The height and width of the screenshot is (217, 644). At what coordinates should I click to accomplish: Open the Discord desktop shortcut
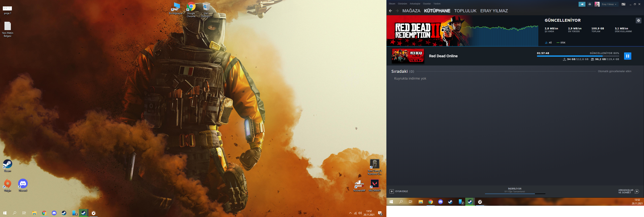click(23, 184)
